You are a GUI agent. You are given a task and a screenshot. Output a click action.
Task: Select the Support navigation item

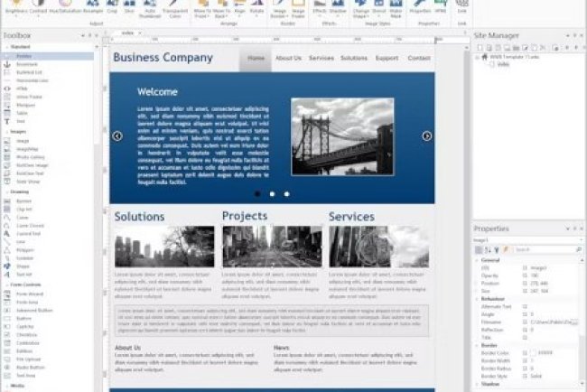coord(387,58)
